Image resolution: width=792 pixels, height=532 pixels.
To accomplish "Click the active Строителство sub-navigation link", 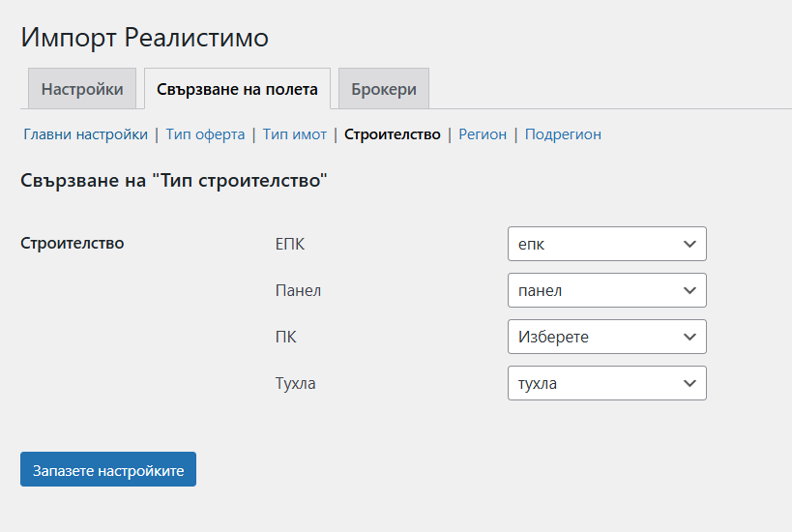I will [x=392, y=134].
